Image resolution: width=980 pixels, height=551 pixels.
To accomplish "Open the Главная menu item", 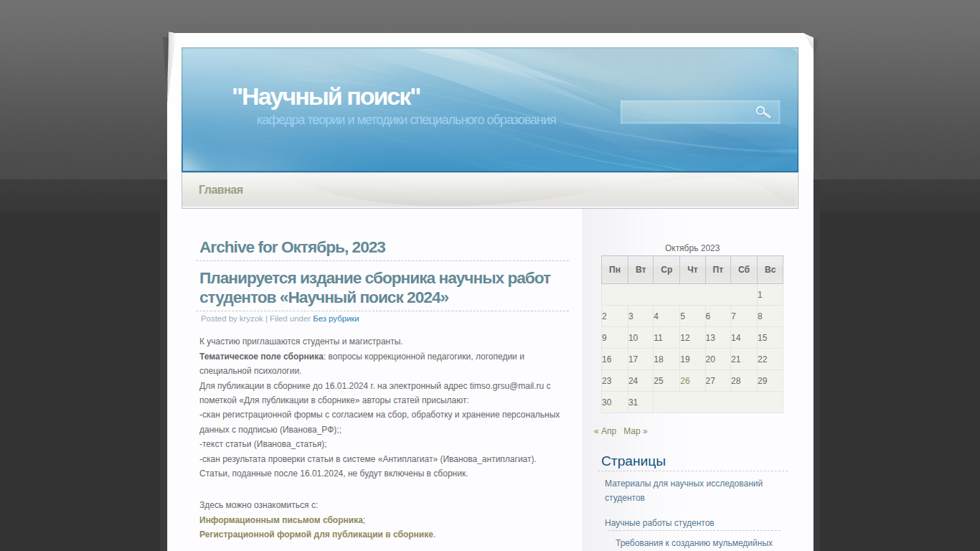I will (x=221, y=190).
